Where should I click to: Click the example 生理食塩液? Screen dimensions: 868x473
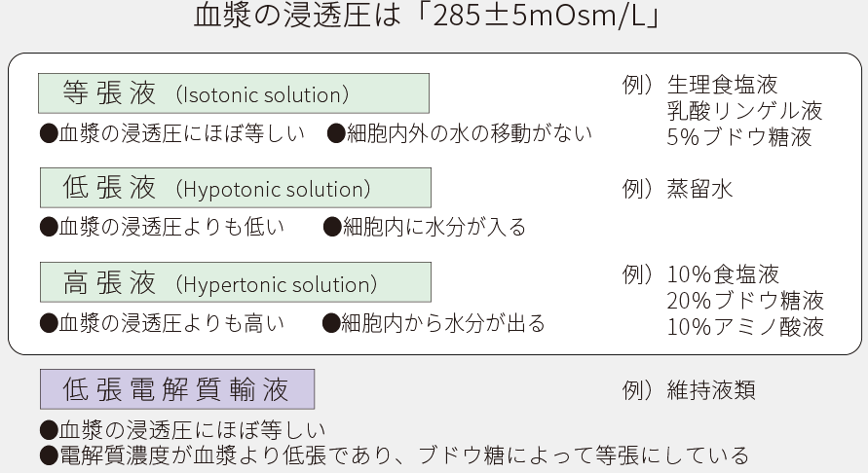coord(722,85)
